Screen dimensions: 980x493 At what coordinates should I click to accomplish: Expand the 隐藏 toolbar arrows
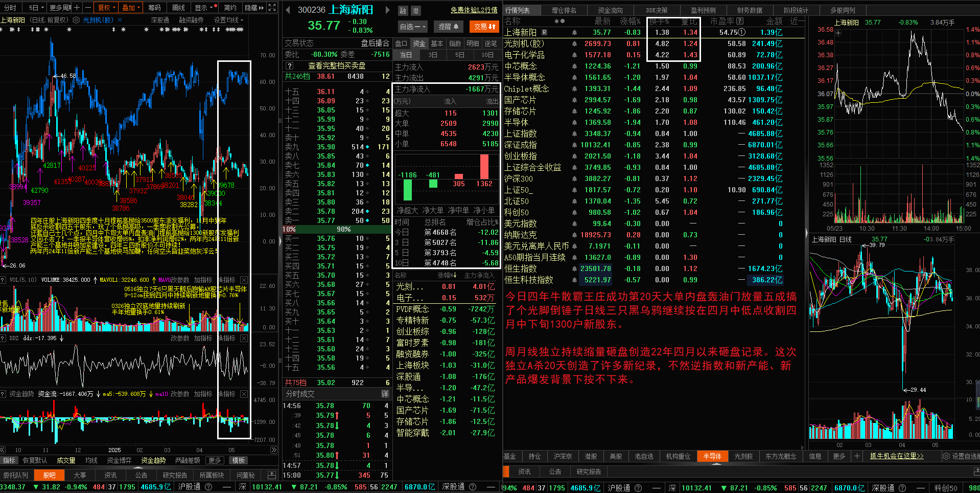pyautogui.click(x=254, y=8)
